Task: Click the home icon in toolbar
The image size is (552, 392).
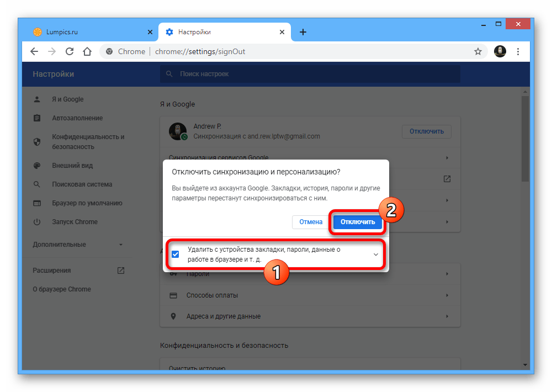Action: [87, 51]
